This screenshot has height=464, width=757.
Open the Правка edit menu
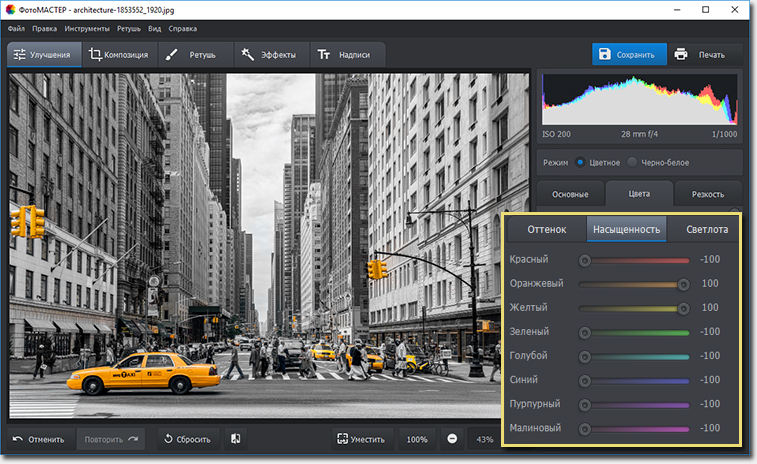pos(43,29)
